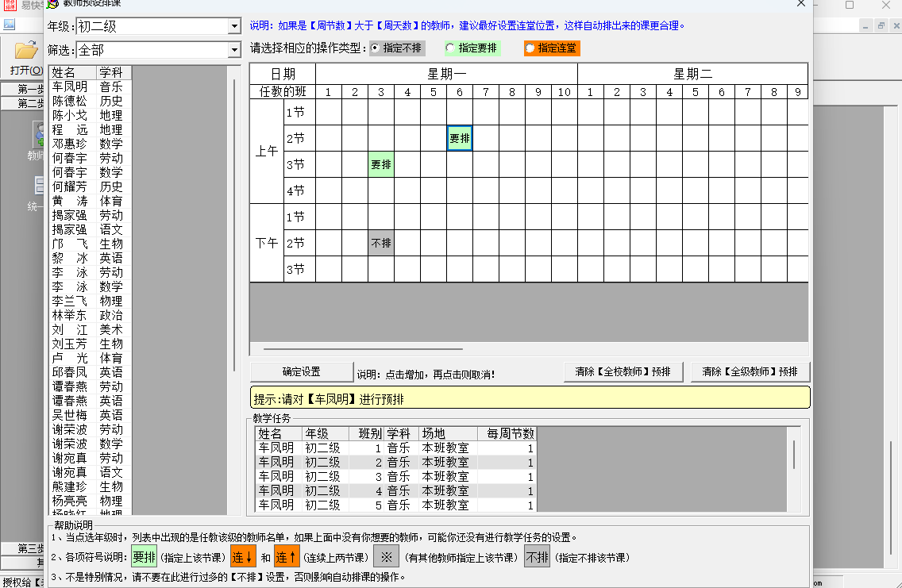Select the 教学任务 row with 班别 1
Screen dimensions: 902x588
(395, 448)
